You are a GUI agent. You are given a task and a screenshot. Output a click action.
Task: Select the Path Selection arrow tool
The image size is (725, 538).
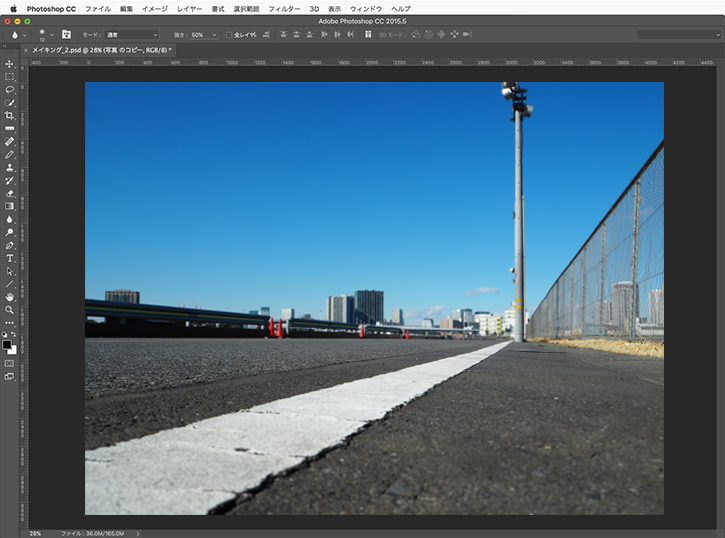[x=9, y=271]
